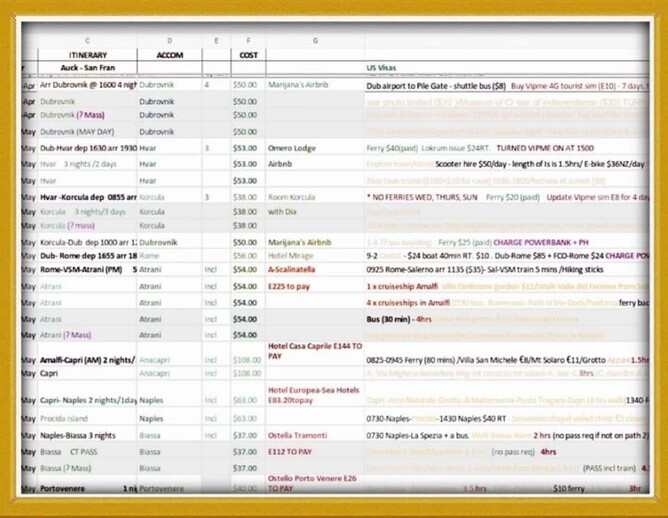Click column F header letter
Image resolution: width=668 pixels, height=518 pixels.
247,40
